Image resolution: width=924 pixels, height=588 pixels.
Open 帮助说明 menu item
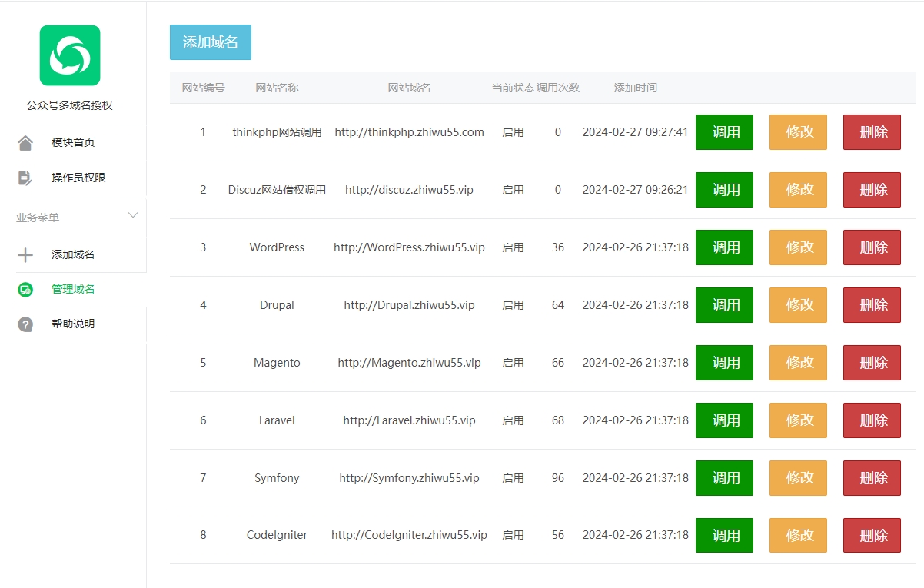[x=73, y=324]
